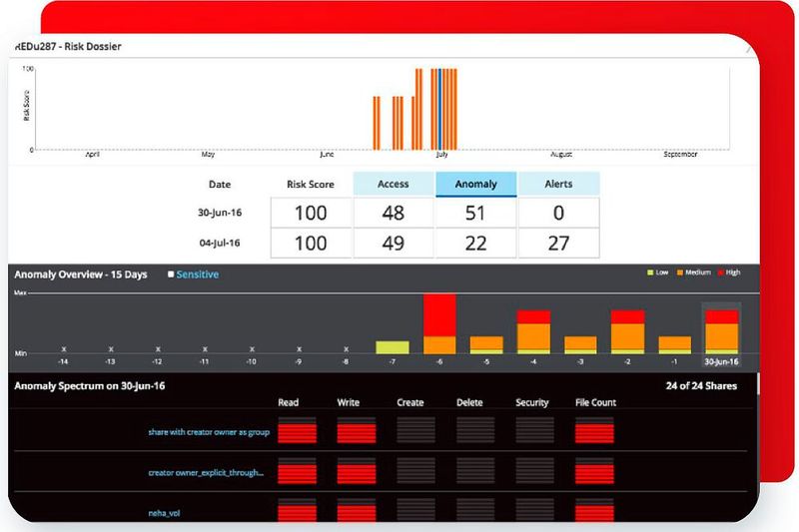The image size is (799, 532).
Task: Click Write indicator for 'creator owner_explicit_through...' share
Action: [x=357, y=471]
